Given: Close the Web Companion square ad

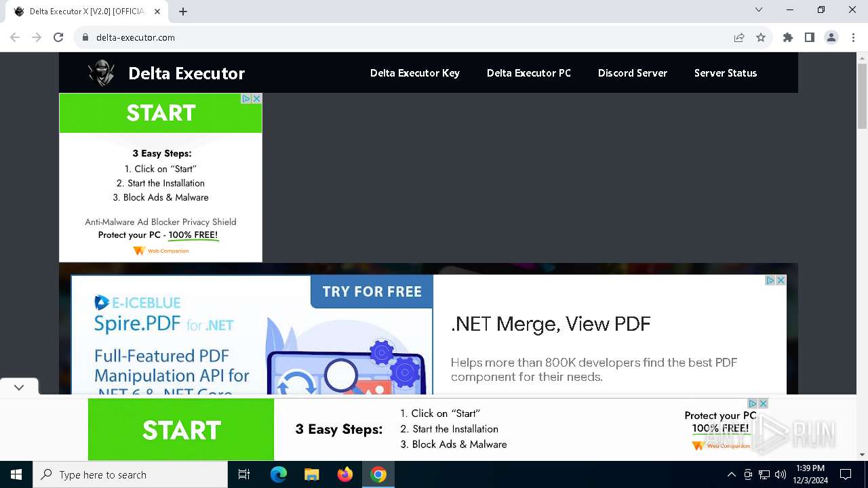Looking at the screenshot, I should (256, 98).
